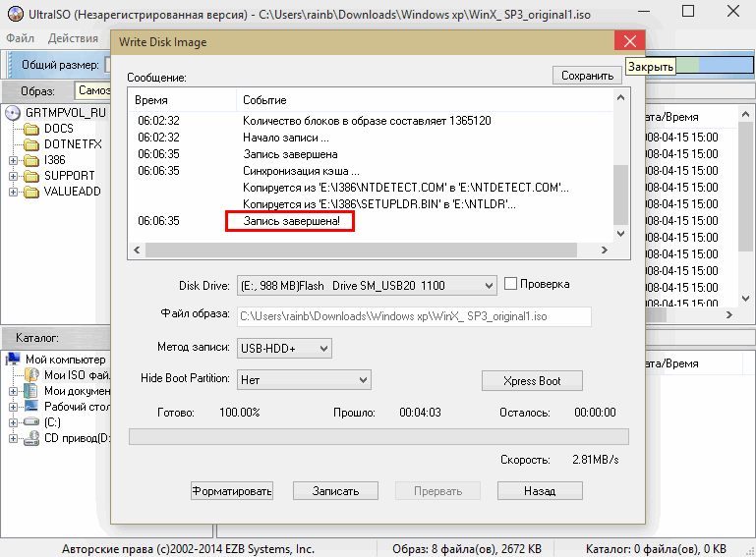Click main window file list scroll up arrow

(745, 115)
